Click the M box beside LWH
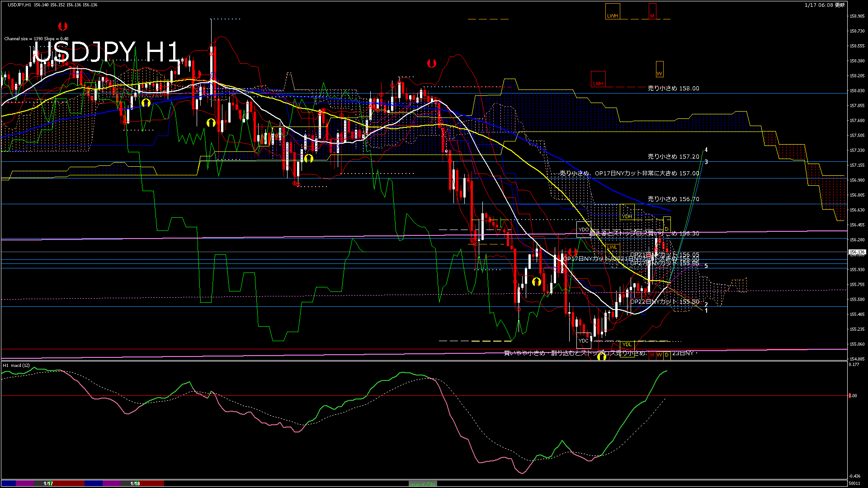Screen dimensions: 868x488 click(x=652, y=11)
